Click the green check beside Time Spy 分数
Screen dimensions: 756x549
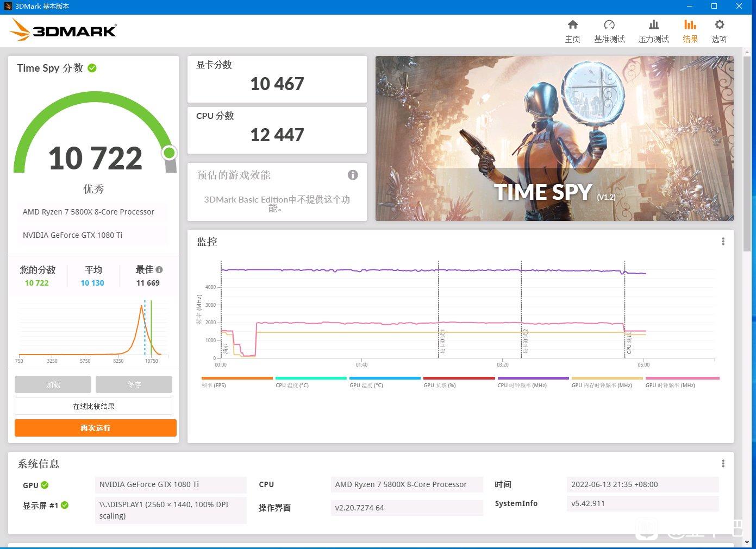click(x=92, y=68)
